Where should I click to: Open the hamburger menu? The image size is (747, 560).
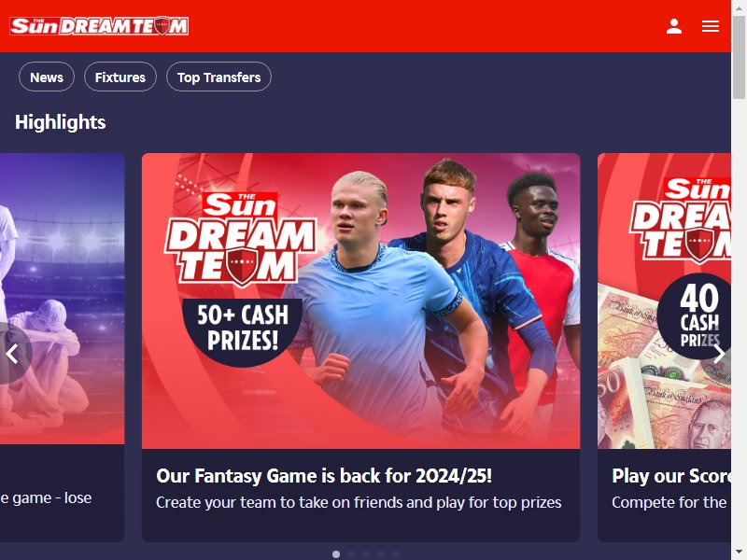coord(711,26)
